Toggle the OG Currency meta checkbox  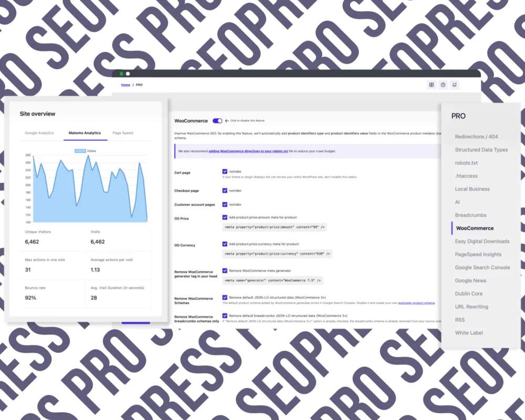tap(225, 244)
